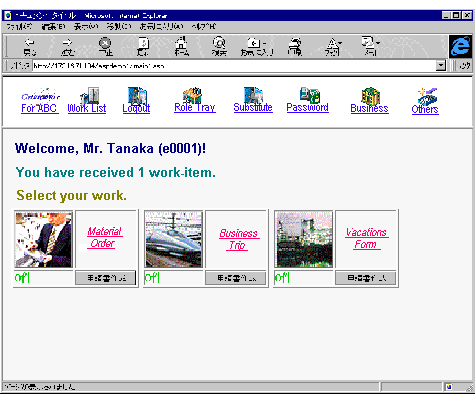Open the File menu
Screen dimensions: 476x394
point(19,26)
